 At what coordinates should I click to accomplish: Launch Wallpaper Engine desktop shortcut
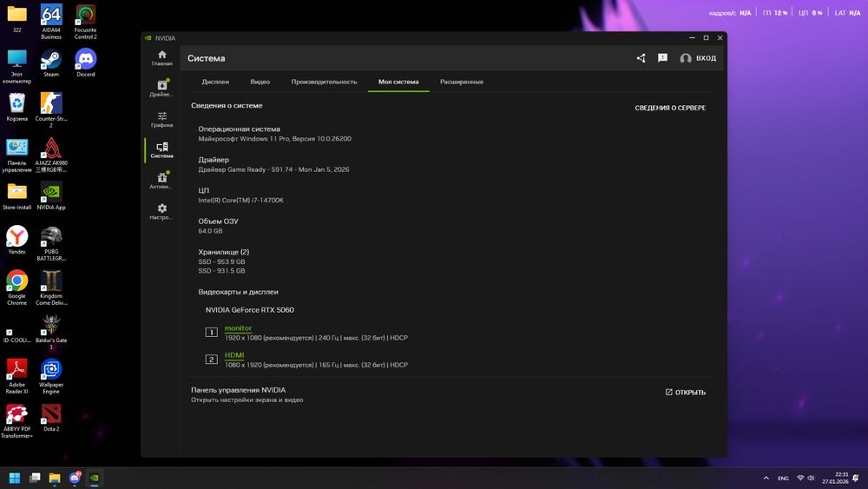pos(51,376)
